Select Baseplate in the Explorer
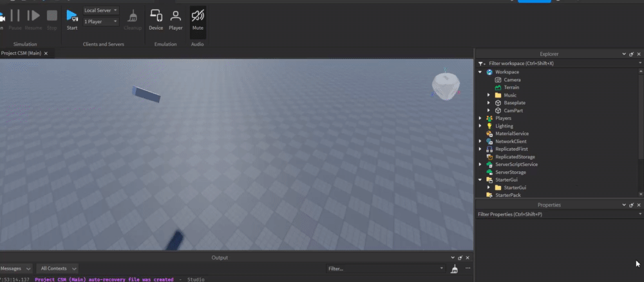 [x=515, y=102]
